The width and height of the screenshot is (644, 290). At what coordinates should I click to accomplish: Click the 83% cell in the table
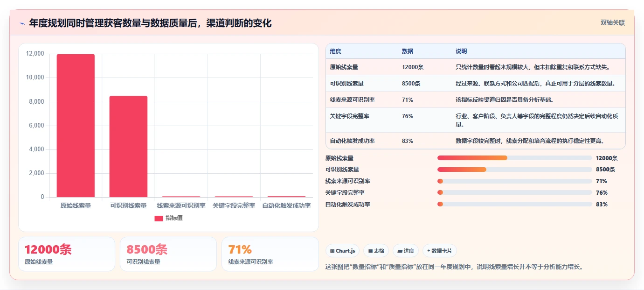(407, 141)
